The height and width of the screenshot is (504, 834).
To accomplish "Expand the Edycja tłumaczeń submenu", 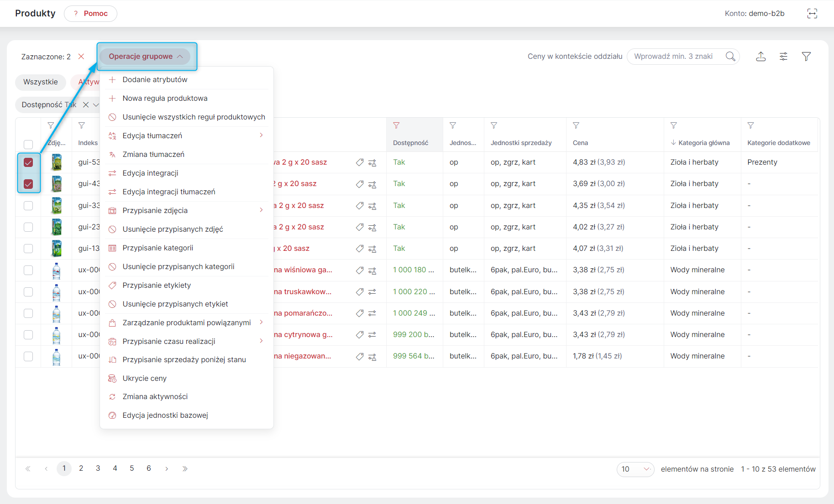I will [186, 135].
